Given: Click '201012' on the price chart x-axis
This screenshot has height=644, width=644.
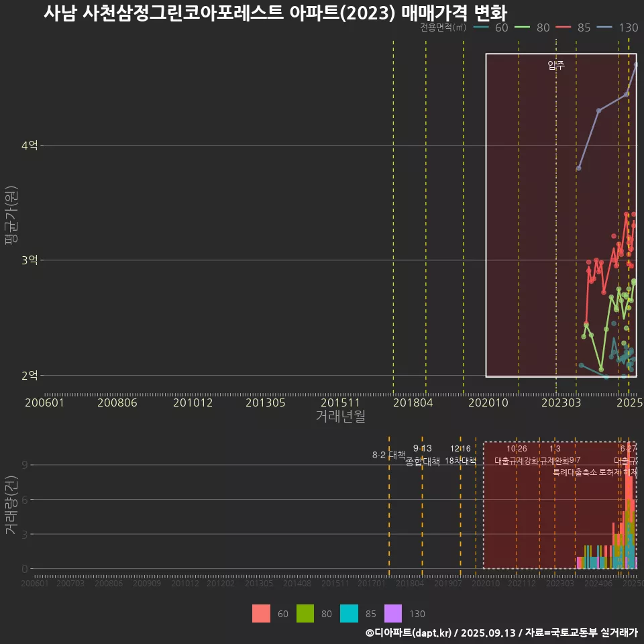Looking at the screenshot, I should click(x=193, y=402).
